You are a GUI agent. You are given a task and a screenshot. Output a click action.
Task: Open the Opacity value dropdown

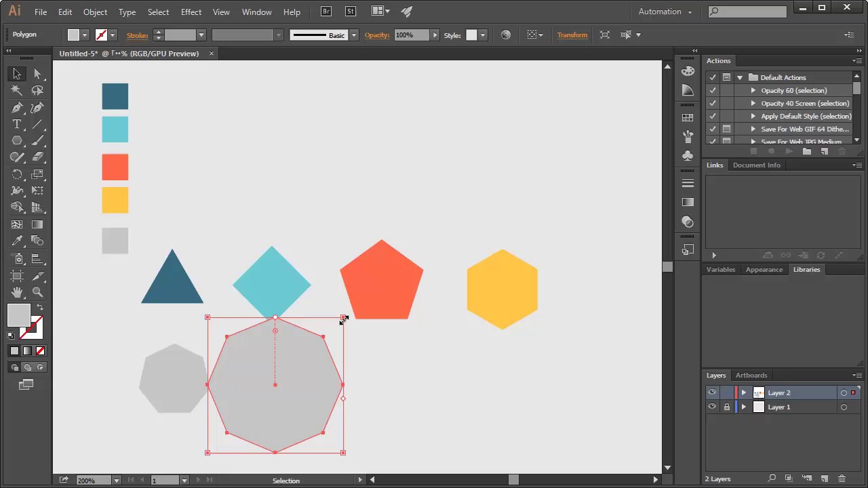[x=435, y=35]
